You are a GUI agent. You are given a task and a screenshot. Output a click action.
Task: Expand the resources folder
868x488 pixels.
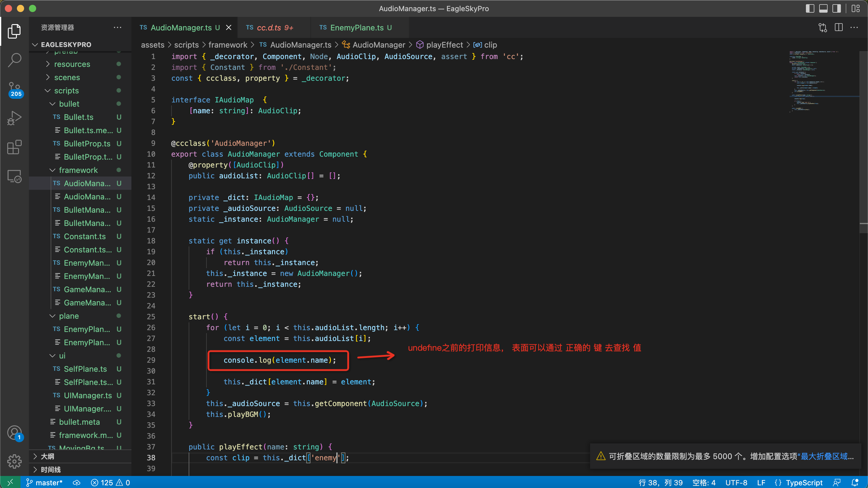point(72,64)
